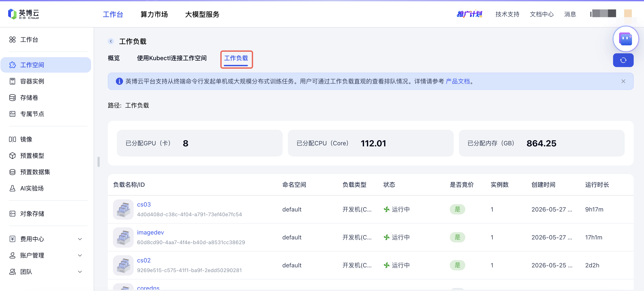Expand the 团队 submenu
Viewport: 644px width, 291px height.
(x=80, y=272)
